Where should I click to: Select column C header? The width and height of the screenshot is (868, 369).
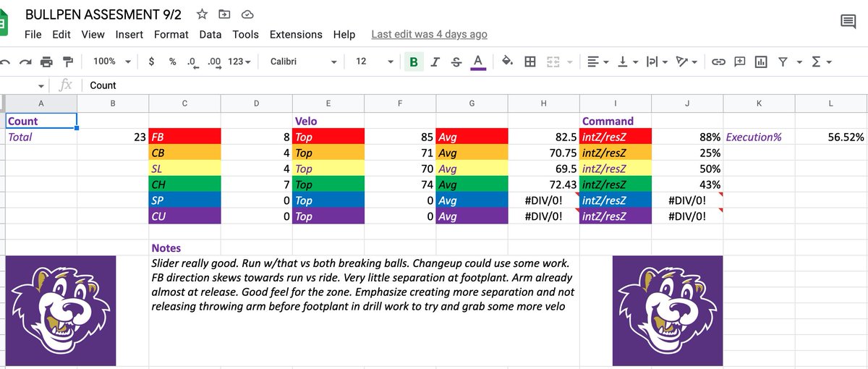tap(184, 104)
